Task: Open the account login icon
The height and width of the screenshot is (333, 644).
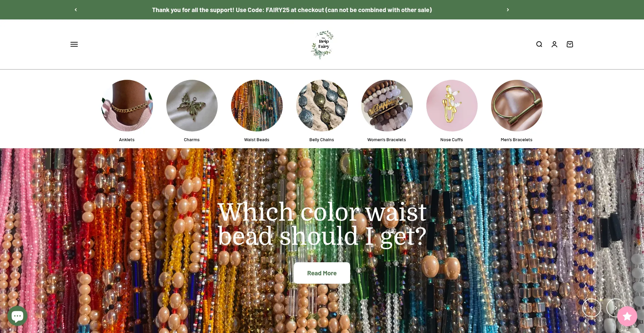Action: (554, 44)
